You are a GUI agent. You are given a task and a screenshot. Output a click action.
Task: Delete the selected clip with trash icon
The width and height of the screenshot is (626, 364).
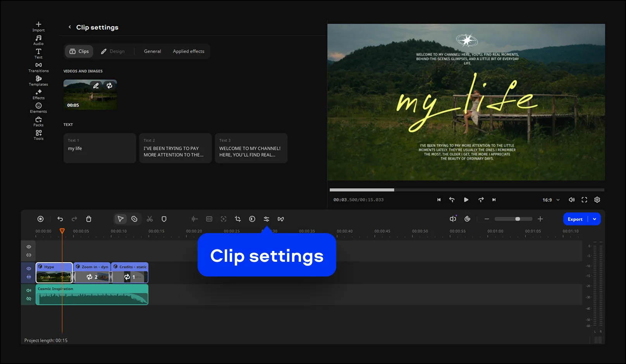click(89, 219)
